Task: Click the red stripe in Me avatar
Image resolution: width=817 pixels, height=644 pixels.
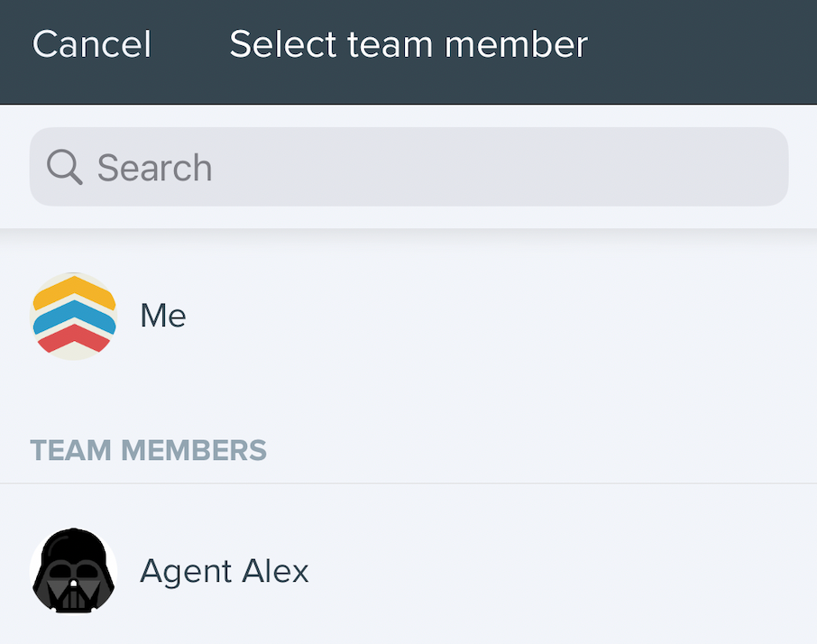Action: coord(73,336)
